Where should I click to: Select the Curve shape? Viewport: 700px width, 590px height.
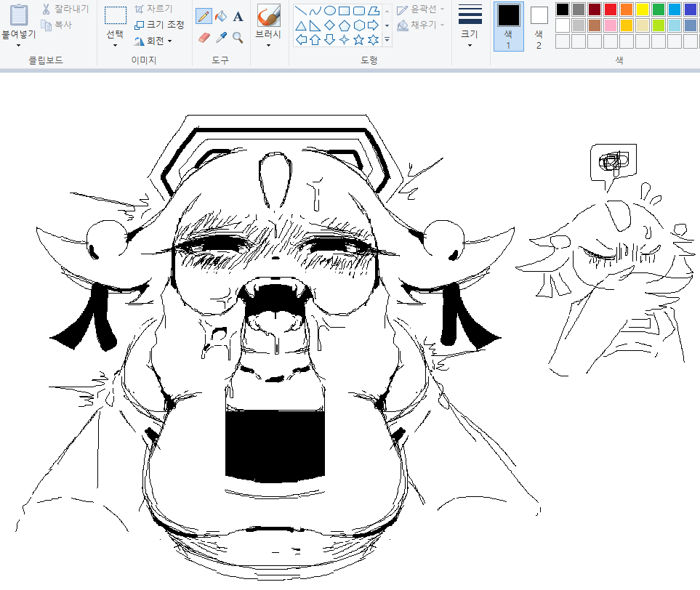tap(315, 11)
